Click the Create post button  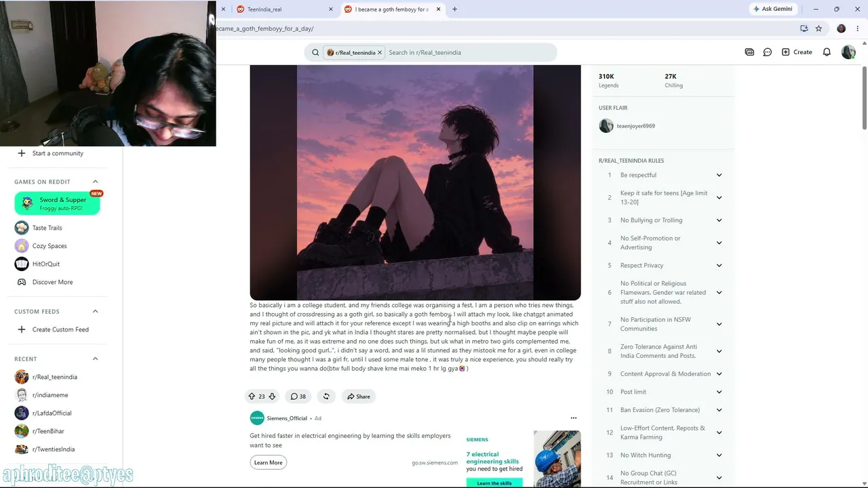point(797,52)
